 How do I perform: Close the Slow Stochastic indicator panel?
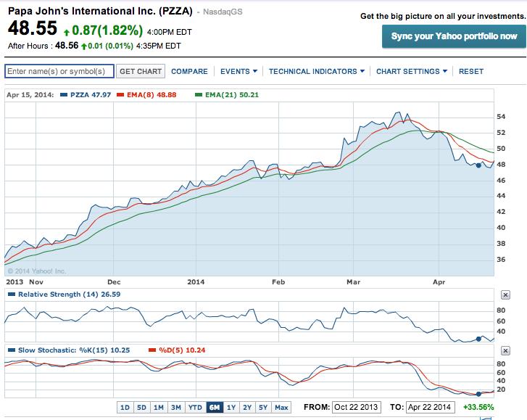click(x=505, y=351)
